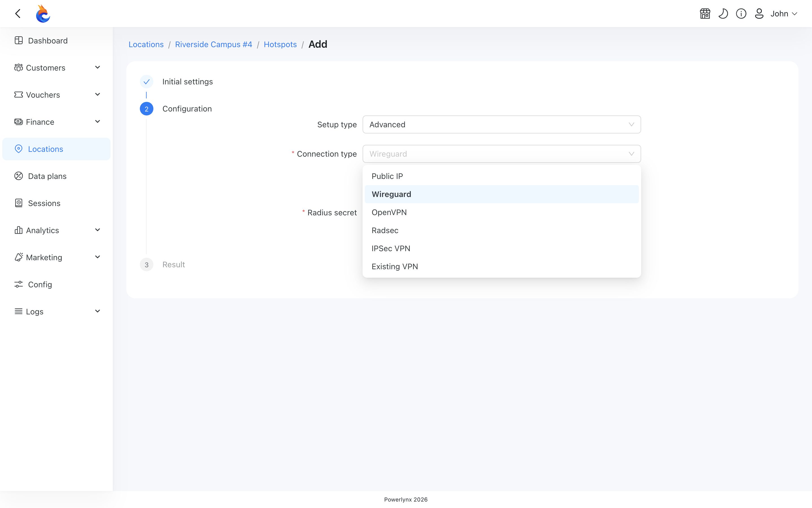The height and width of the screenshot is (508, 812).
Task: Expand the Analytics menu chevron
Action: [98, 230]
